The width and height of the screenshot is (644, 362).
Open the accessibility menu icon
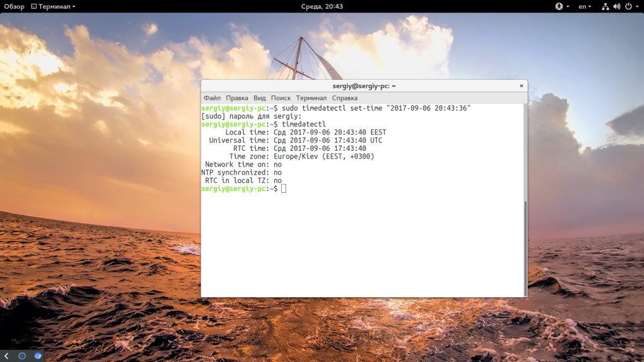tap(558, 6)
